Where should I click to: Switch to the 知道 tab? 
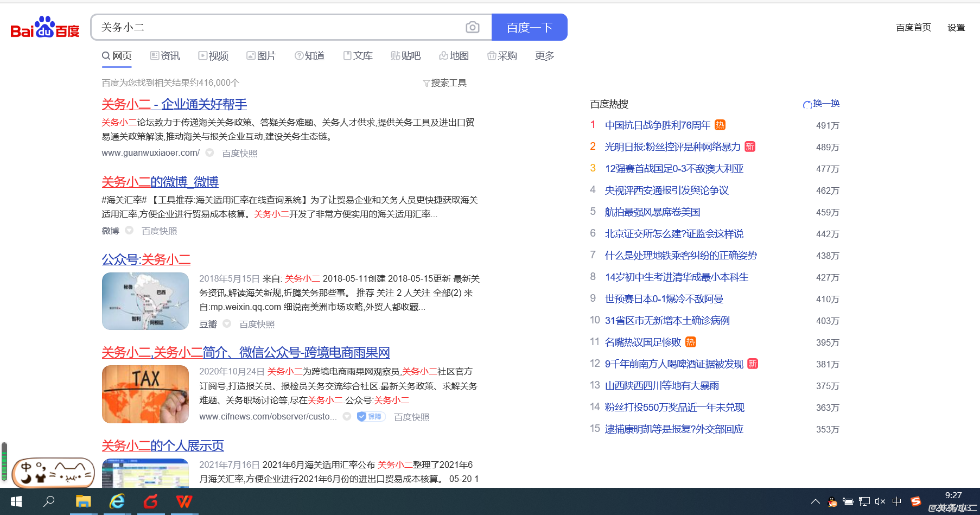[309, 56]
